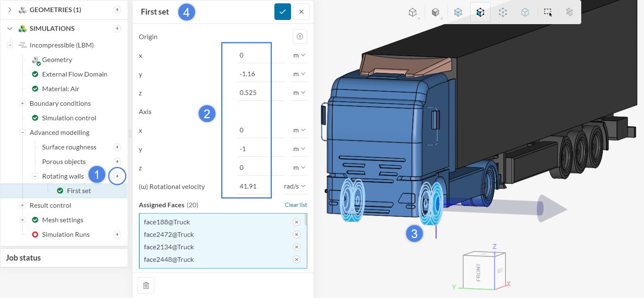The image size is (644, 298).
Task: Activate the box selection tool
Action: click(x=548, y=12)
